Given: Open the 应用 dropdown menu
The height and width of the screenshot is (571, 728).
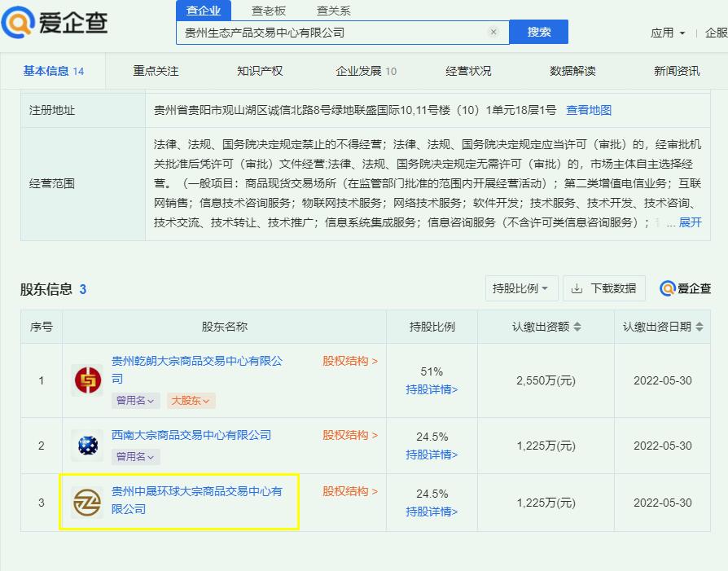Looking at the screenshot, I should 668,33.
